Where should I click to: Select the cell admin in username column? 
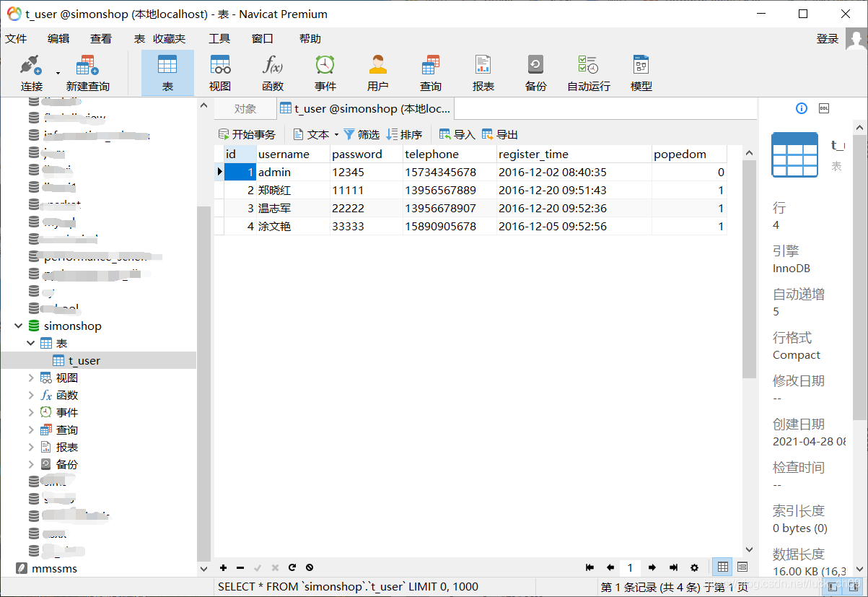tap(293, 173)
